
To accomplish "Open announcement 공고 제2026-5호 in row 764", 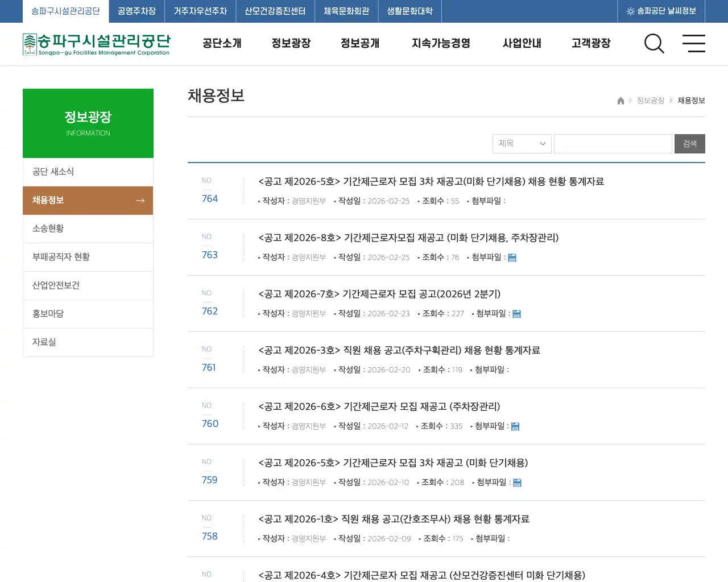I will (431, 181).
